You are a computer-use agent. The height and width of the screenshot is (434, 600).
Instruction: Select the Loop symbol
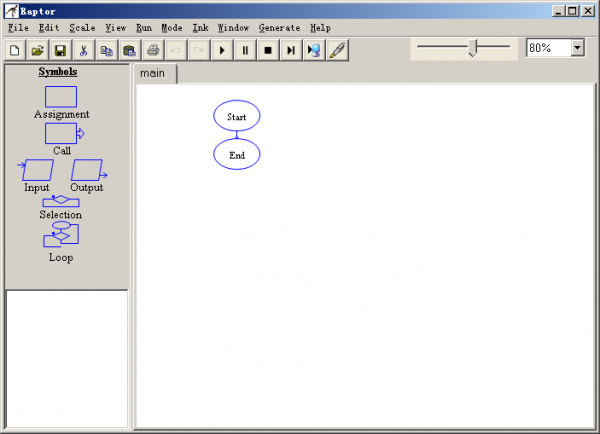click(61, 234)
